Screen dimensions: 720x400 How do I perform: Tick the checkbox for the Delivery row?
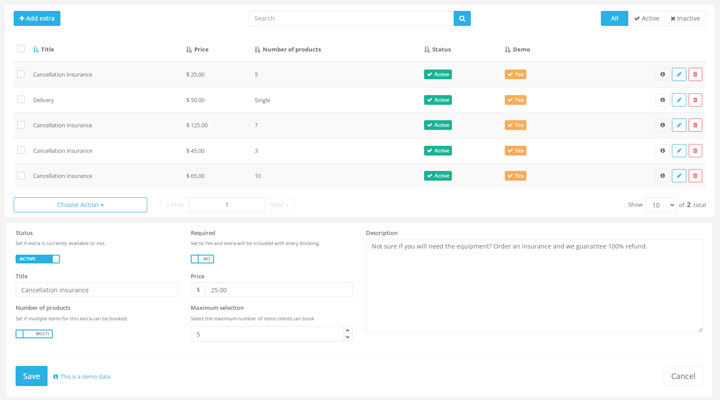click(21, 99)
